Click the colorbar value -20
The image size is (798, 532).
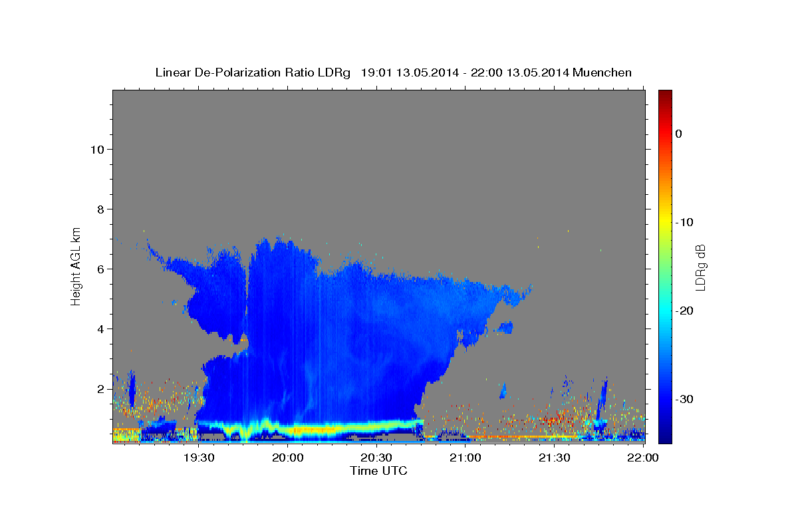pyautogui.click(x=685, y=311)
